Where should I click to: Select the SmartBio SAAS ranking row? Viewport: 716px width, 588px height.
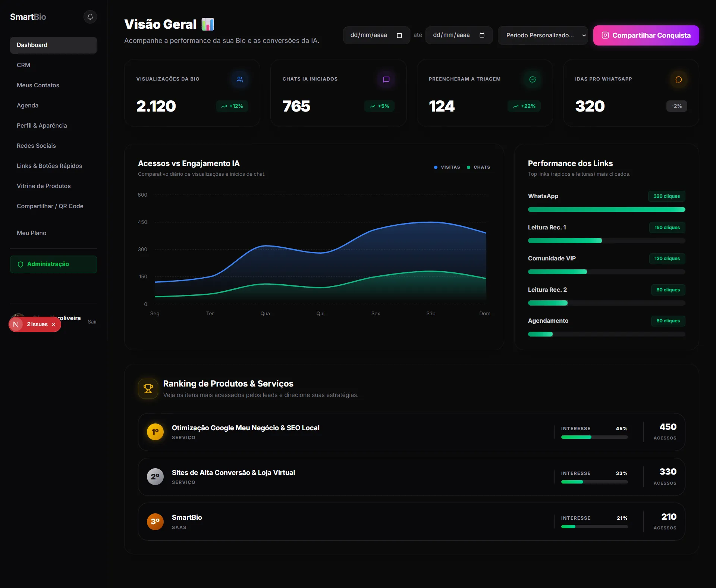pyautogui.click(x=412, y=522)
